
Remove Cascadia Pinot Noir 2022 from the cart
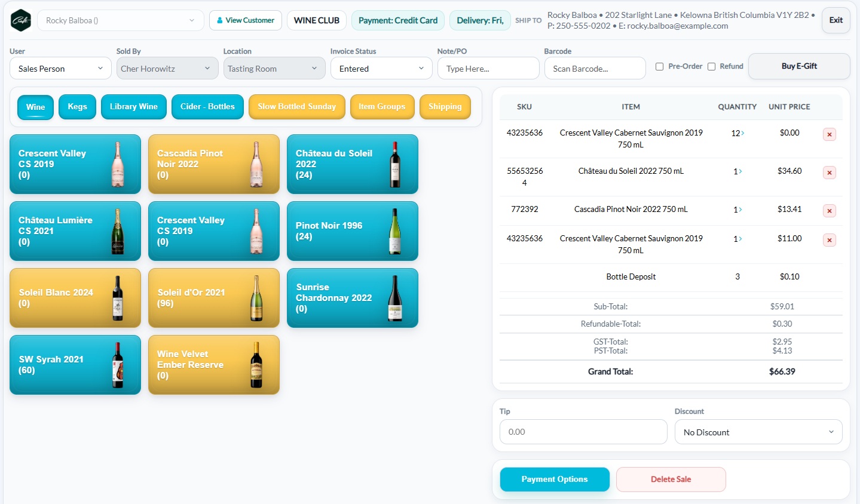point(830,211)
